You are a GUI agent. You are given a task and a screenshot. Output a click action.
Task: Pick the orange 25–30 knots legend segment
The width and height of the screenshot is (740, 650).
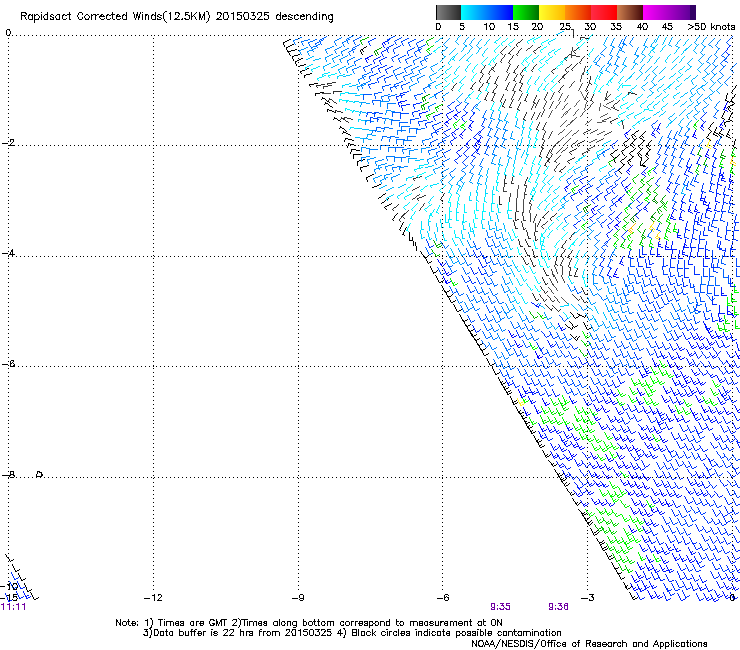pos(578,12)
